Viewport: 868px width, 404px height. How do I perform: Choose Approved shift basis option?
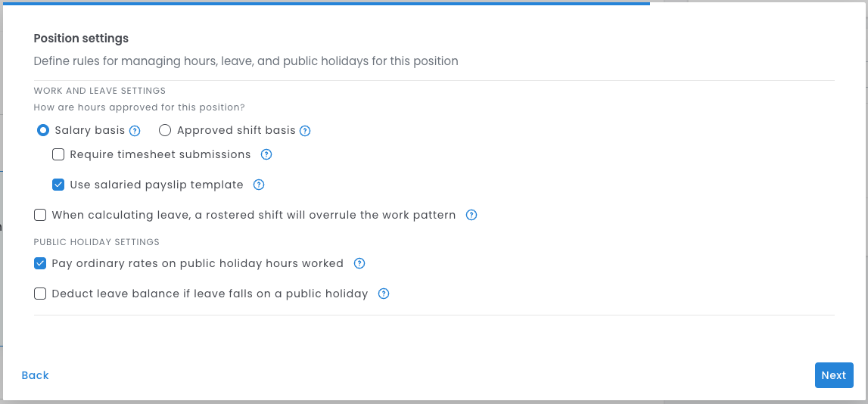[x=165, y=131]
